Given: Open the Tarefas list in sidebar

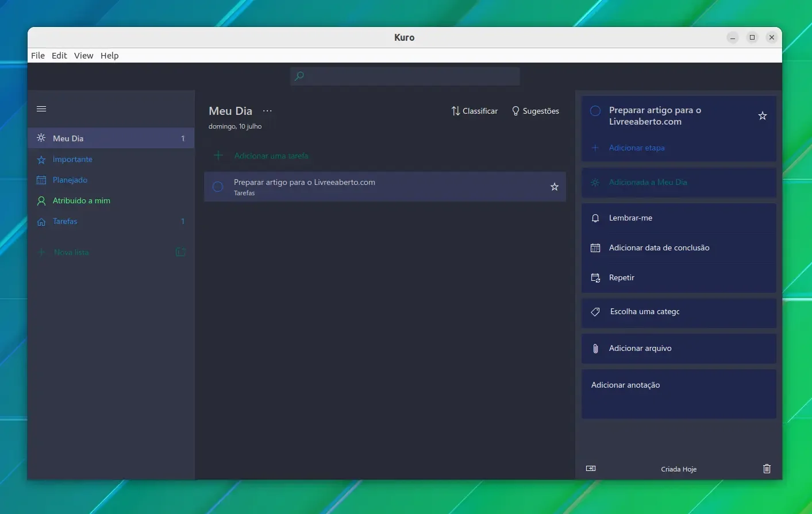Looking at the screenshot, I should tap(111, 221).
